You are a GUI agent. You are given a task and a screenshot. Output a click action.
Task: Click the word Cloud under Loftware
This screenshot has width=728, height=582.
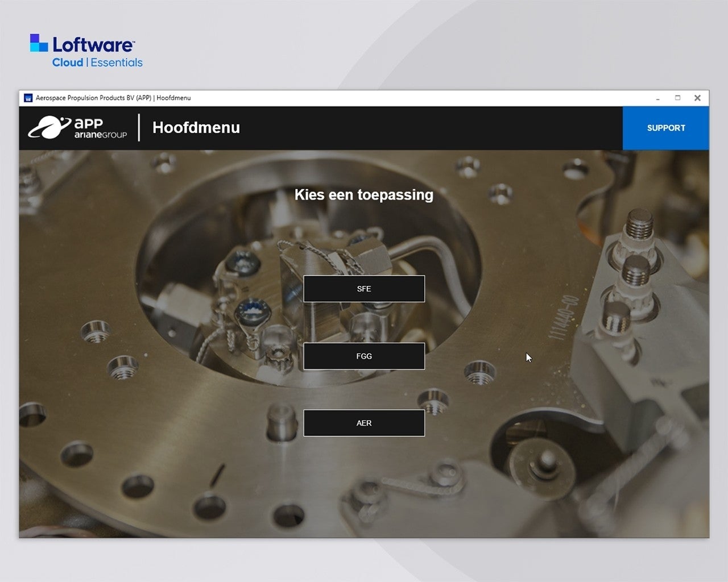click(68, 63)
